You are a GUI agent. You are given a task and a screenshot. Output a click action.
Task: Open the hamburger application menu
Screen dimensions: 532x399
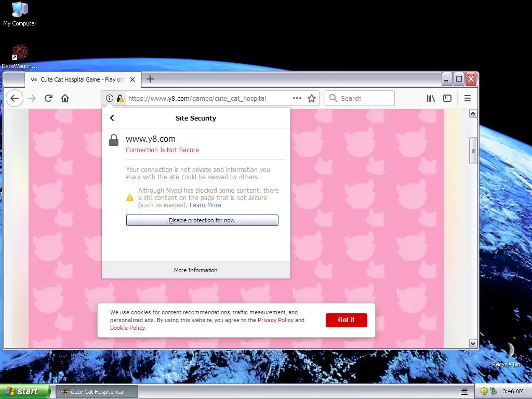point(468,98)
